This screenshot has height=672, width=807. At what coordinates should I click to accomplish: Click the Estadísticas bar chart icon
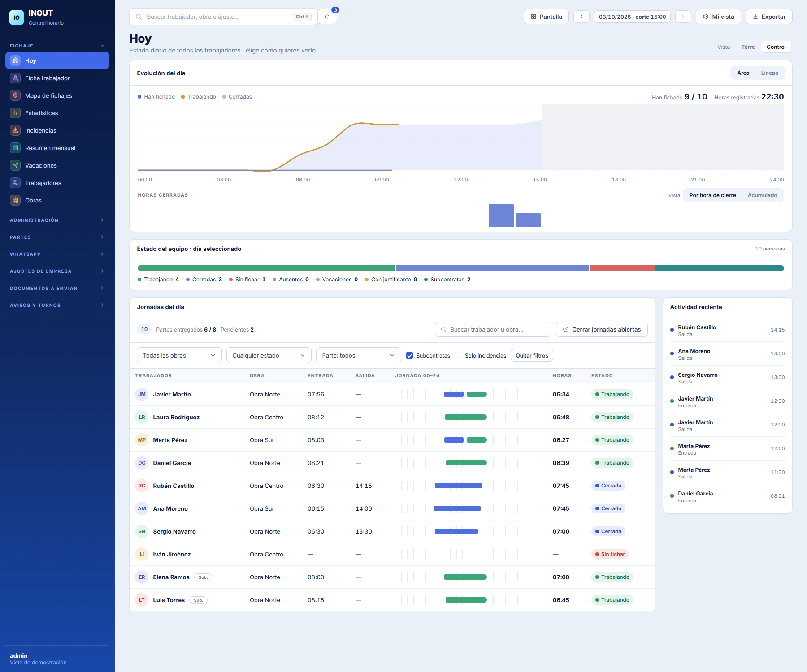pyautogui.click(x=15, y=113)
